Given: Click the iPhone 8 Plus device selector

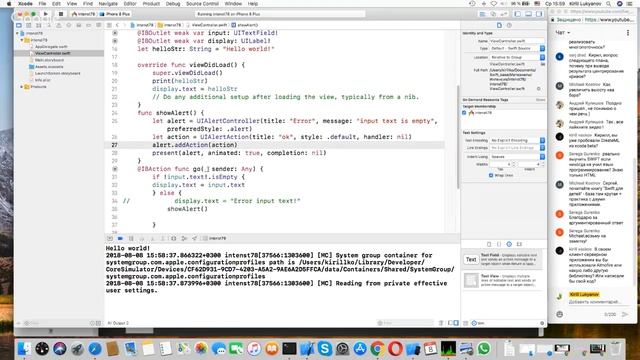Looking at the screenshot, I should point(115,14).
